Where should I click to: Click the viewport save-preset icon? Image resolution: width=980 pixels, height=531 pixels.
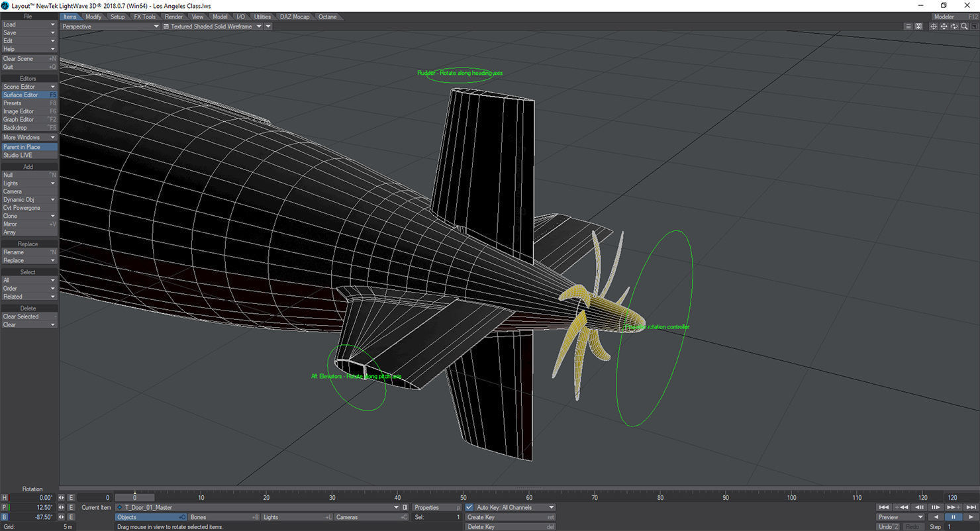[x=918, y=26]
